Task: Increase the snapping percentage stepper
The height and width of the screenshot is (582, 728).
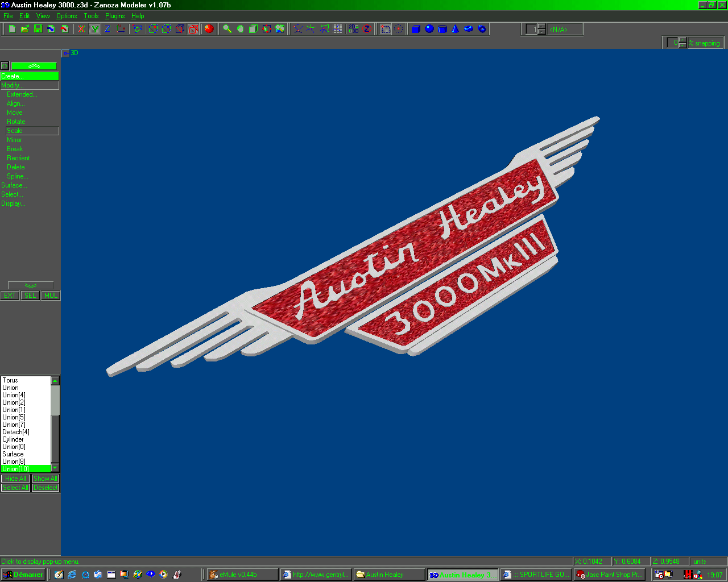Action: click(x=683, y=40)
